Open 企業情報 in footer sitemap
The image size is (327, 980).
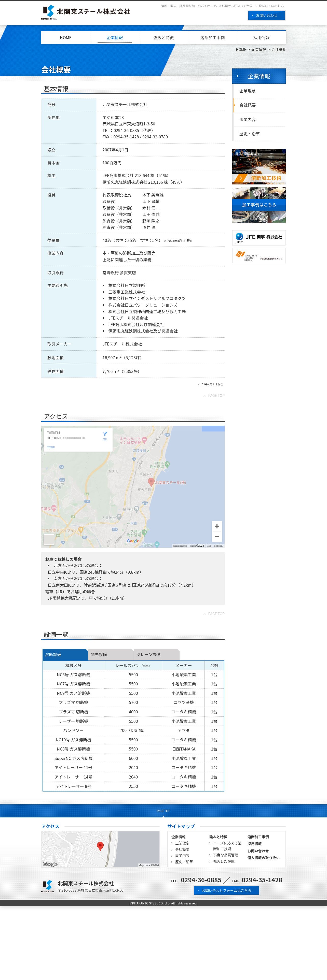tap(178, 837)
